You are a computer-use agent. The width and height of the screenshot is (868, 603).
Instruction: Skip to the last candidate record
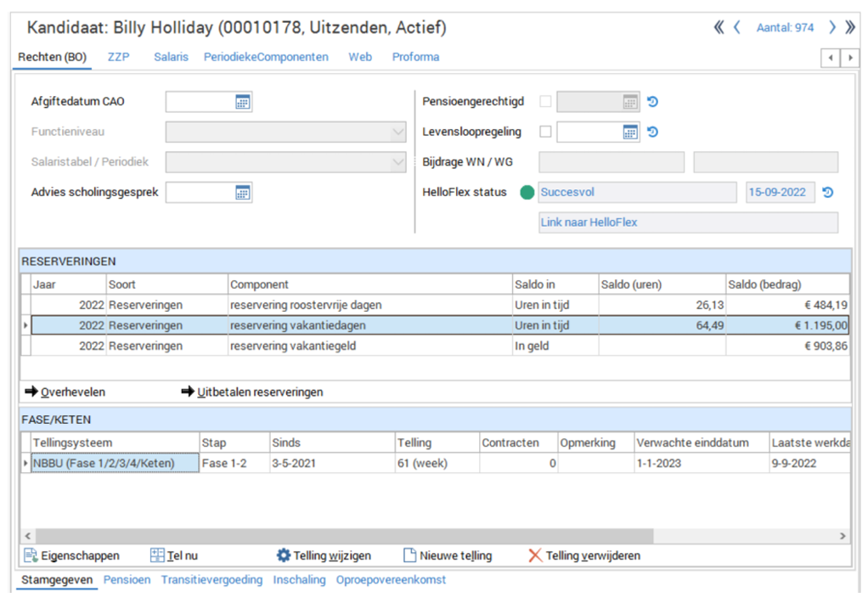pos(849,28)
